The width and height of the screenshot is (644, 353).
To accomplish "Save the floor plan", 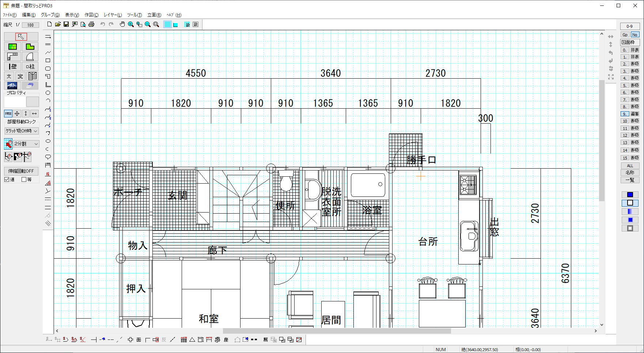I will pos(66,24).
